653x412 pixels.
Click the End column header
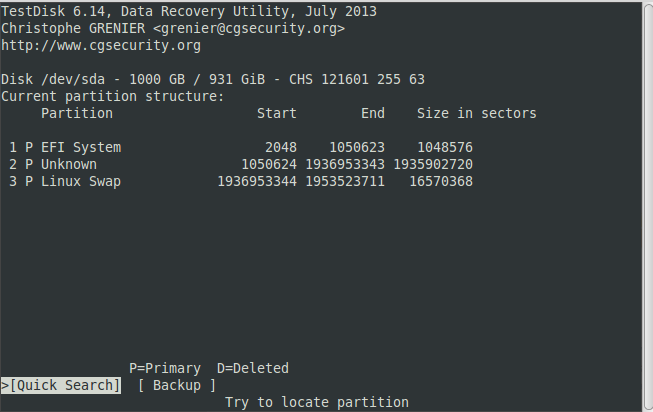[373, 113]
